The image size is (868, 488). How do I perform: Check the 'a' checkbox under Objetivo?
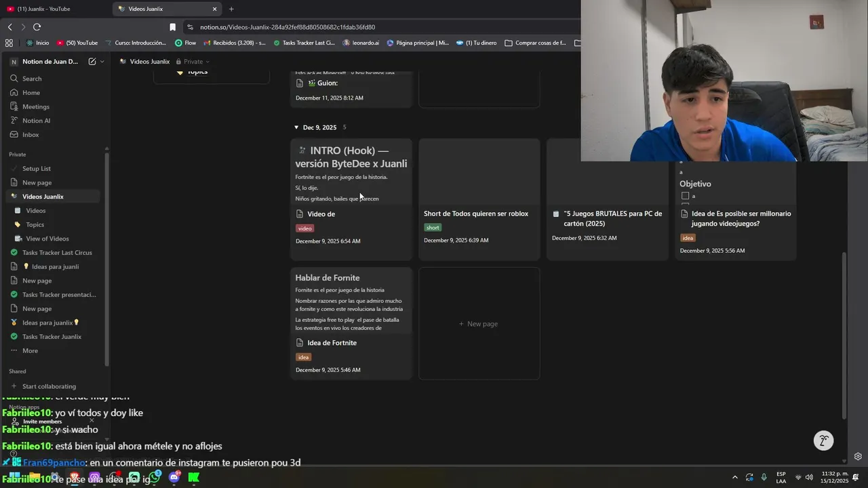[x=685, y=196]
